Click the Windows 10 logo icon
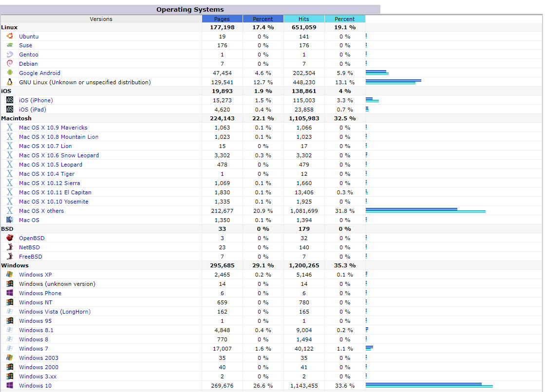 pos(10,385)
